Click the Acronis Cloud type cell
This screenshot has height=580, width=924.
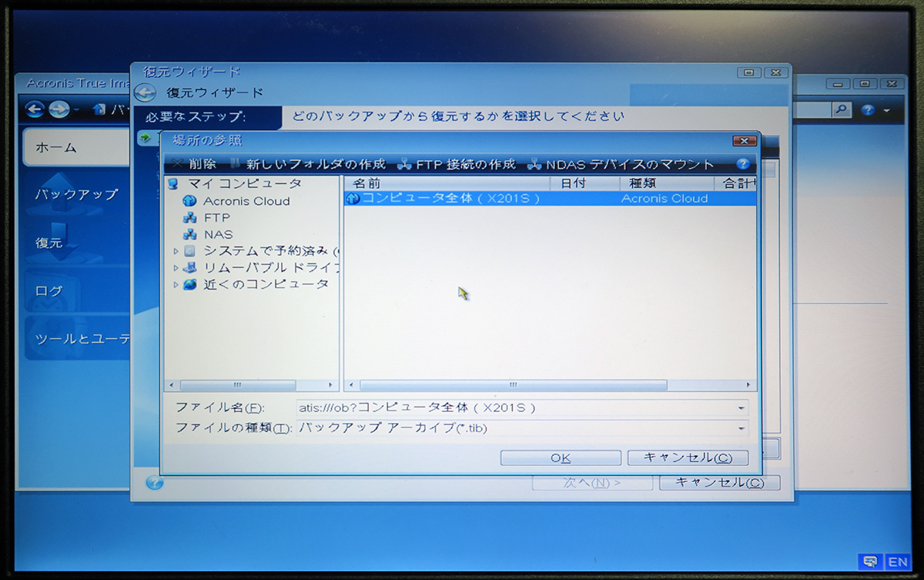click(664, 198)
